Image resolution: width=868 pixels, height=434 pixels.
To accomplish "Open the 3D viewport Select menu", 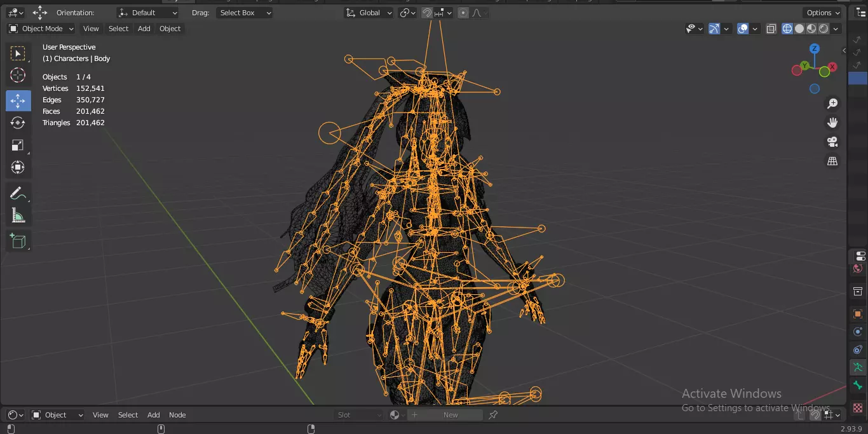I will 118,29.
